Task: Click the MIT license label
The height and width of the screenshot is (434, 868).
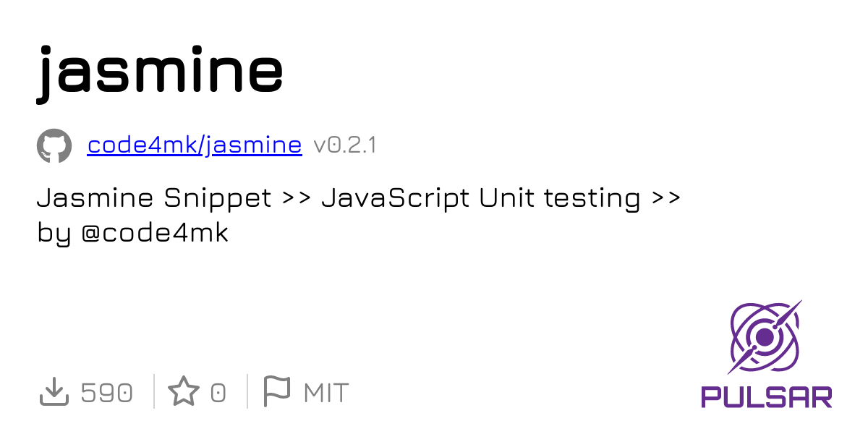Action: click(326, 393)
